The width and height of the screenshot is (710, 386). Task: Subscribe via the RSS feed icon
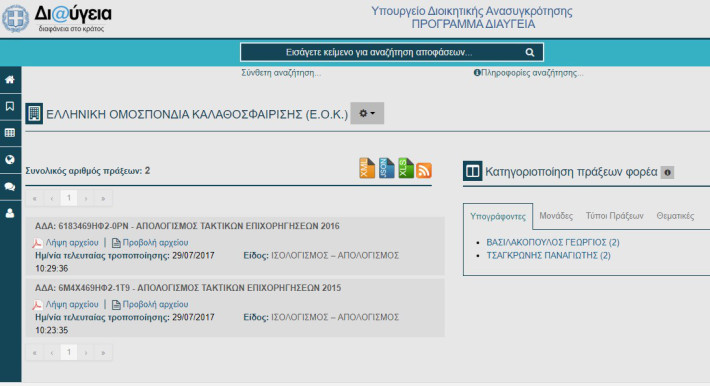point(424,170)
